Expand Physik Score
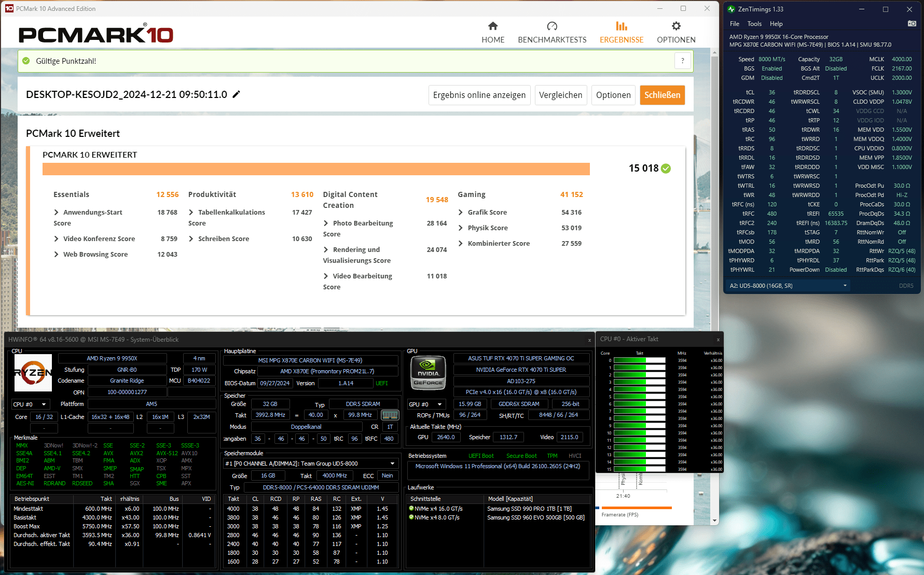The height and width of the screenshot is (575, 924). [x=461, y=228]
